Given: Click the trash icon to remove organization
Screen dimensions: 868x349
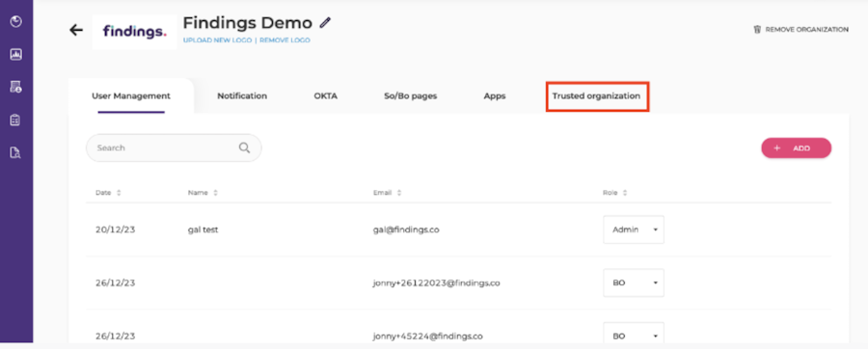Looking at the screenshot, I should [x=757, y=29].
